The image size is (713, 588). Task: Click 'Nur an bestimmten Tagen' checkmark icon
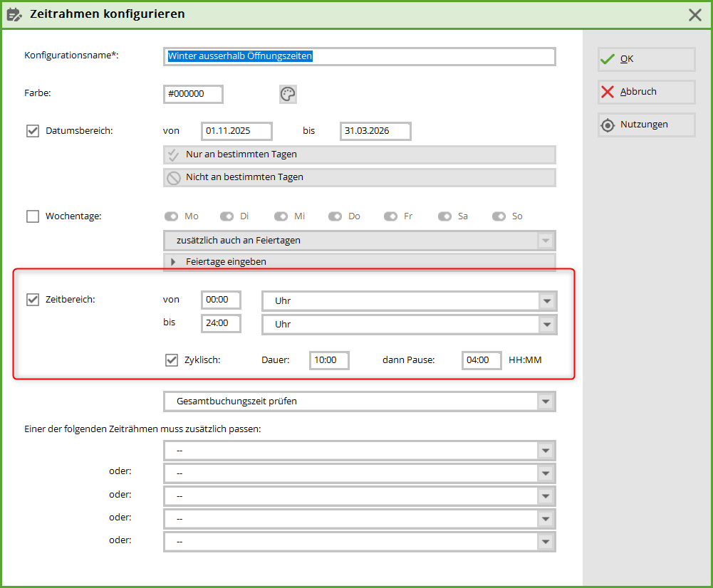pos(173,154)
